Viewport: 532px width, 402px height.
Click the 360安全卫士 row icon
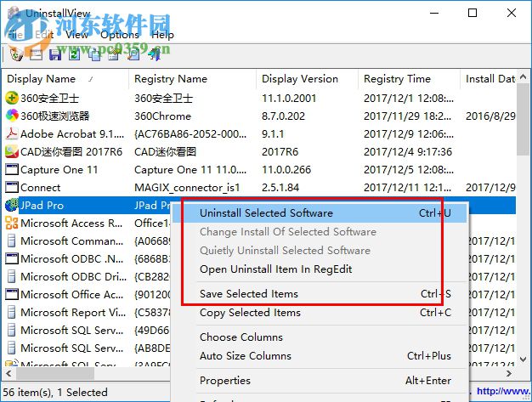pyautogui.click(x=12, y=98)
